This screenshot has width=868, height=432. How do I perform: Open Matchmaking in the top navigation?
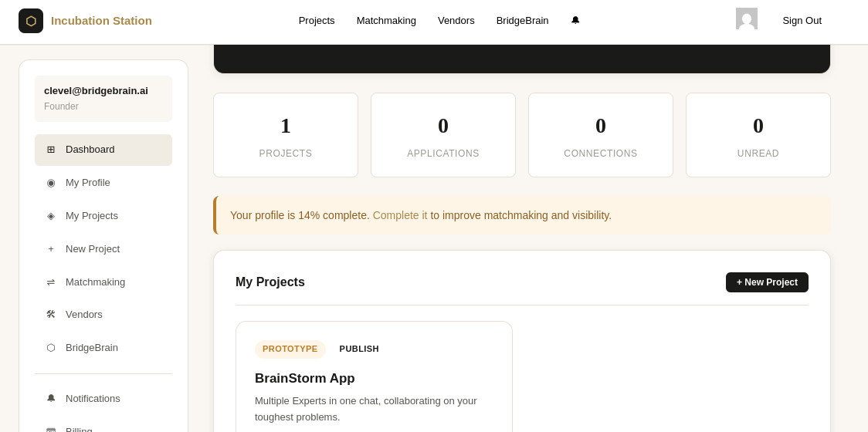coord(386,21)
